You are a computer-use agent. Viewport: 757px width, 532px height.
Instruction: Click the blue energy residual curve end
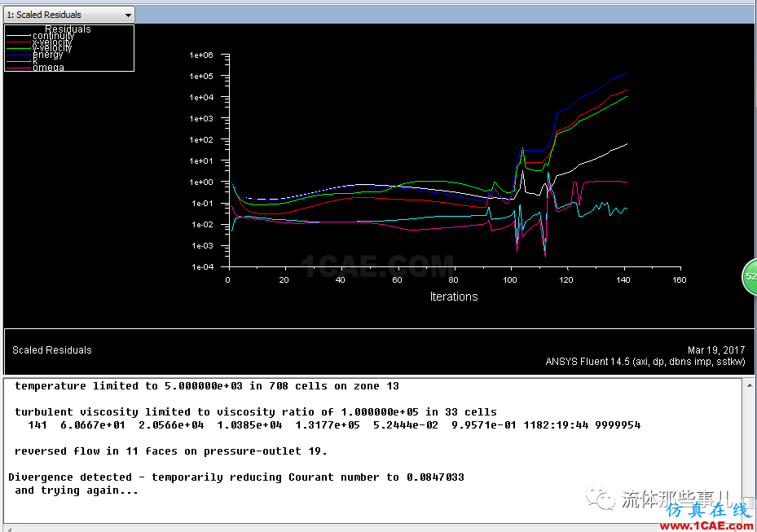coord(626,73)
